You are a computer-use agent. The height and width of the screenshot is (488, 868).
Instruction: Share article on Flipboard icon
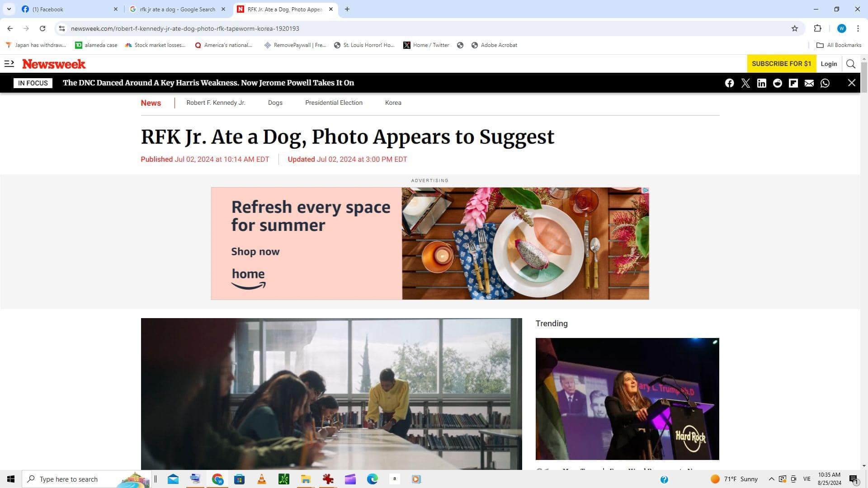tap(793, 83)
